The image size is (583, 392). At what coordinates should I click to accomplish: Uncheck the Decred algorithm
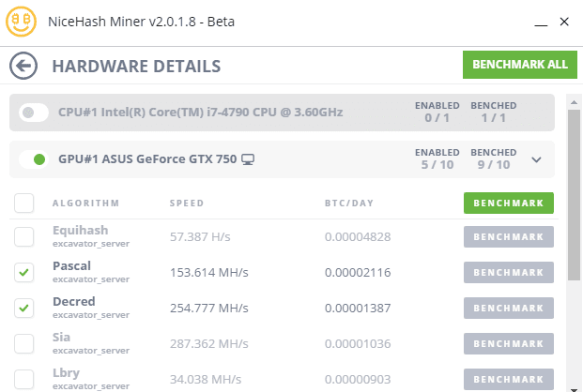(23, 308)
